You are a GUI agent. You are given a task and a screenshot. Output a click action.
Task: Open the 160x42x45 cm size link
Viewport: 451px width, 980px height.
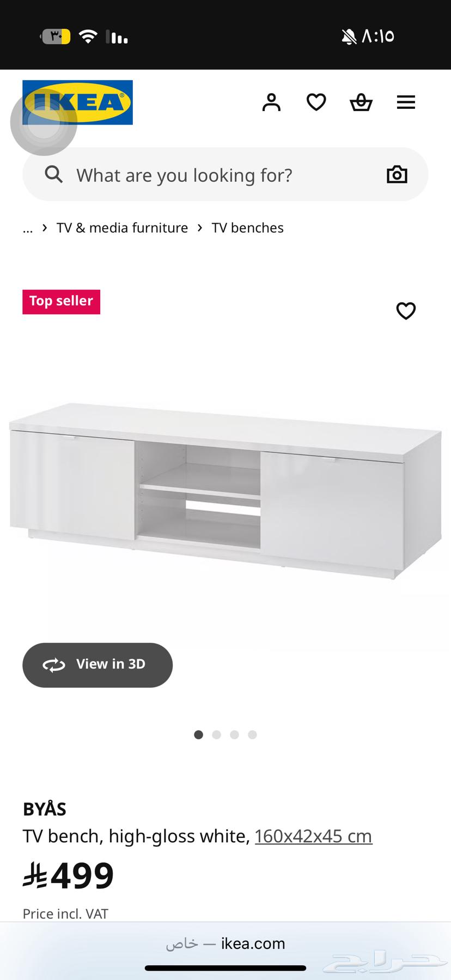click(314, 836)
